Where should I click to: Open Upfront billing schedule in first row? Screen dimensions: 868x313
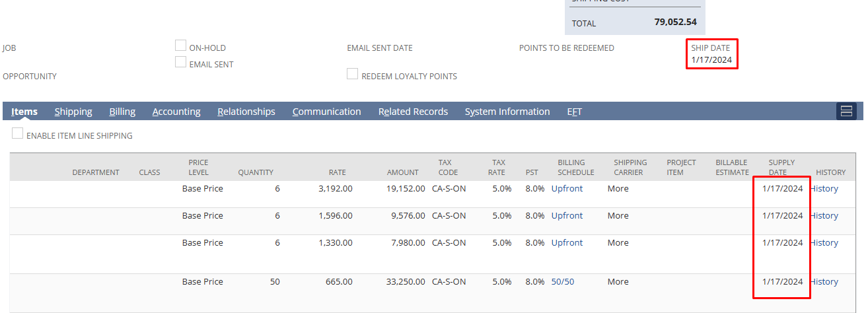pos(567,189)
